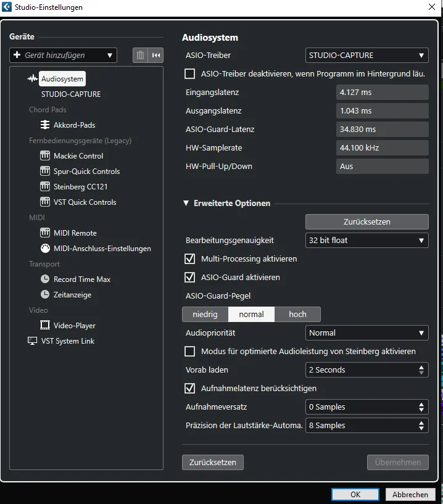Click the Audiosystem waveform icon
Screen dimensions: 443x504
pyautogui.click(x=33, y=78)
